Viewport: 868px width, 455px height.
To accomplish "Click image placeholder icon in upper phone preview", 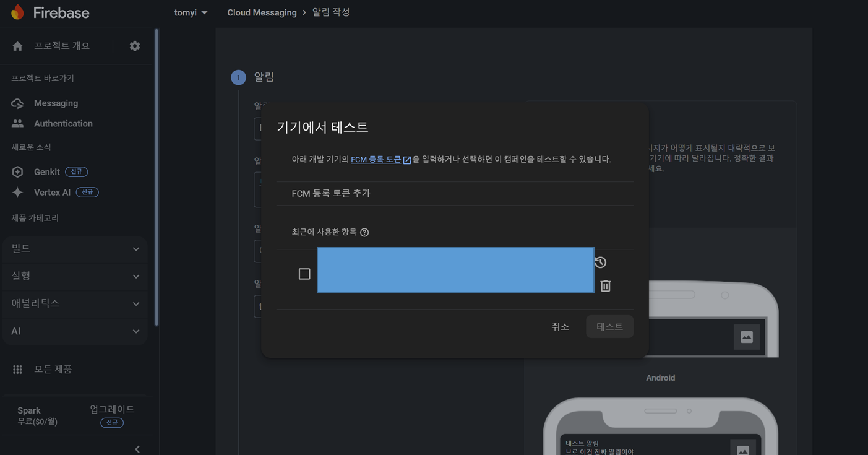I will [x=747, y=337].
